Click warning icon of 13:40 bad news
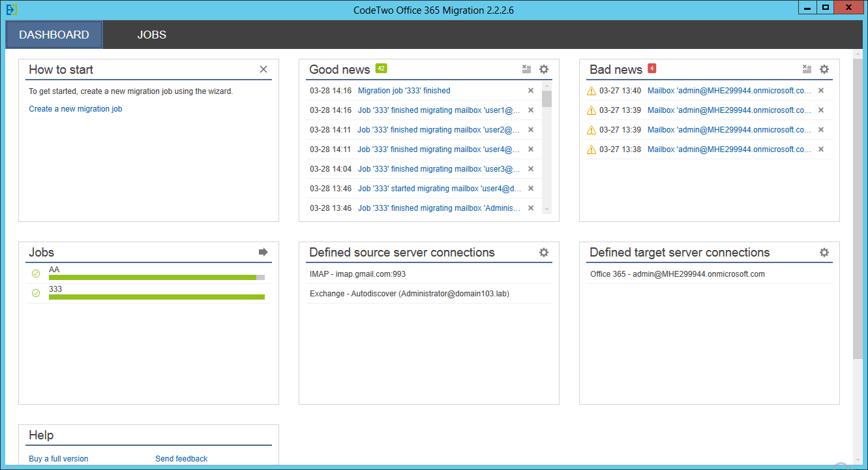This screenshot has height=470, width=868. pos(591,91)
